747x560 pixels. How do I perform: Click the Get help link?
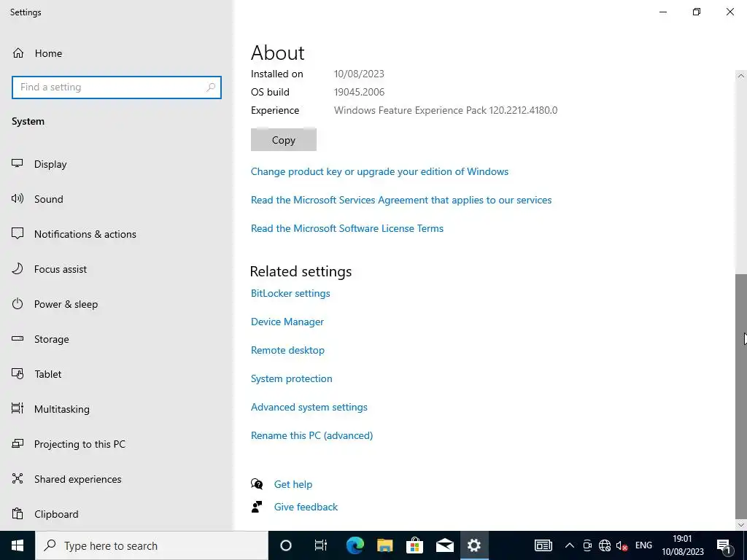point(293,484)
